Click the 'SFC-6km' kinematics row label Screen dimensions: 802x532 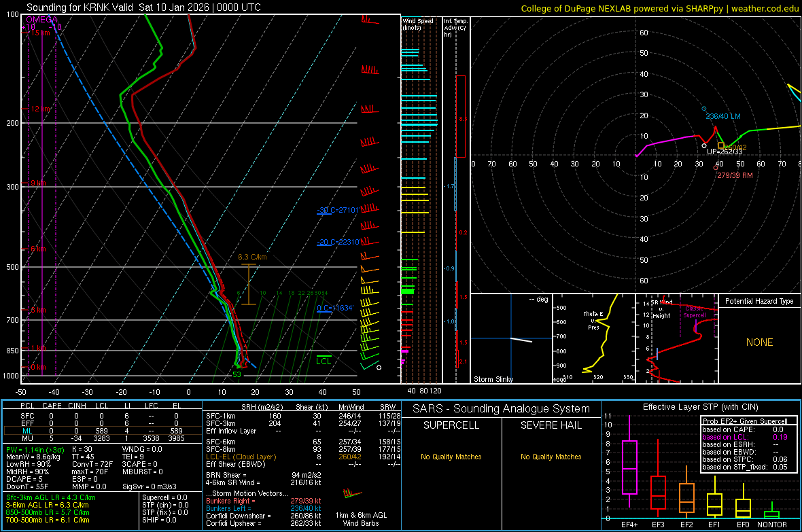[221, 442]
